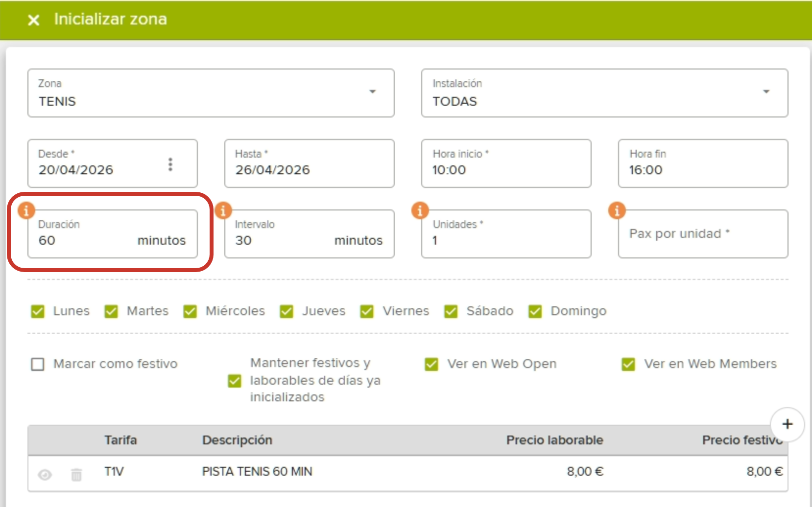Uncheck the Sábado checkbox
812x507 pixels.
click(x=451, y=311)
